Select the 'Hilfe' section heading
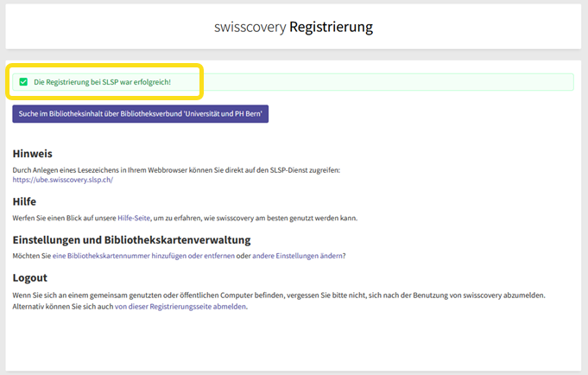Image resolution: width=588 pixels, height=375 pixels. [x=24, y=201]
